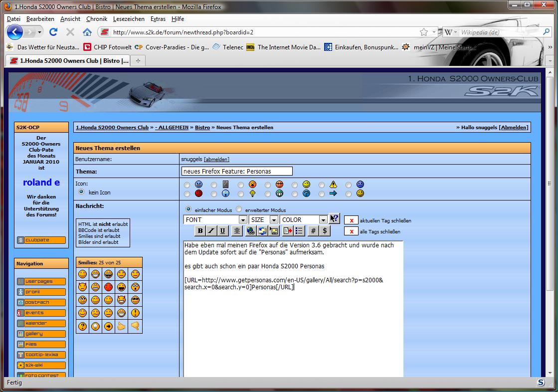This screenshot has height=392, width=558.
Task: Select the 'einfacher Modus' radio button
Action: (188, 209)
